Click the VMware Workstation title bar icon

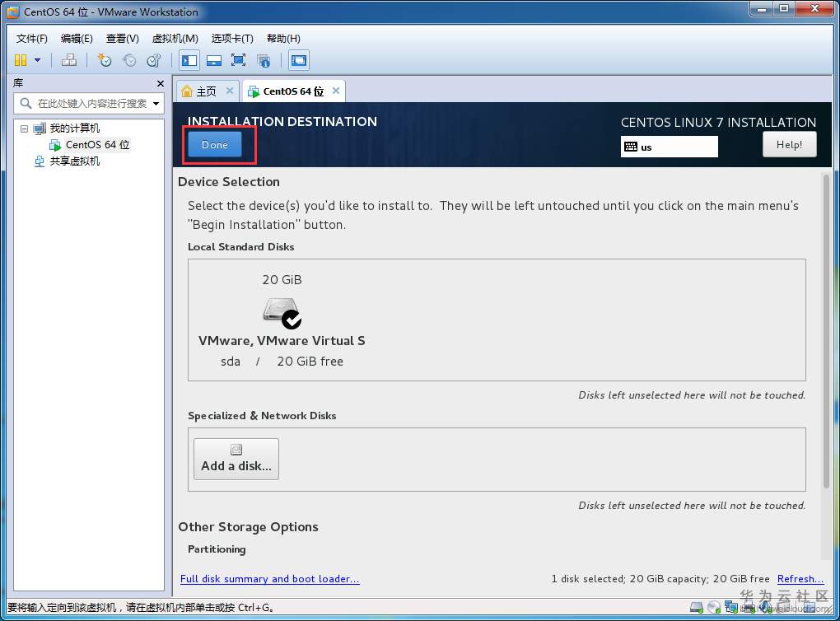[13, 12]
